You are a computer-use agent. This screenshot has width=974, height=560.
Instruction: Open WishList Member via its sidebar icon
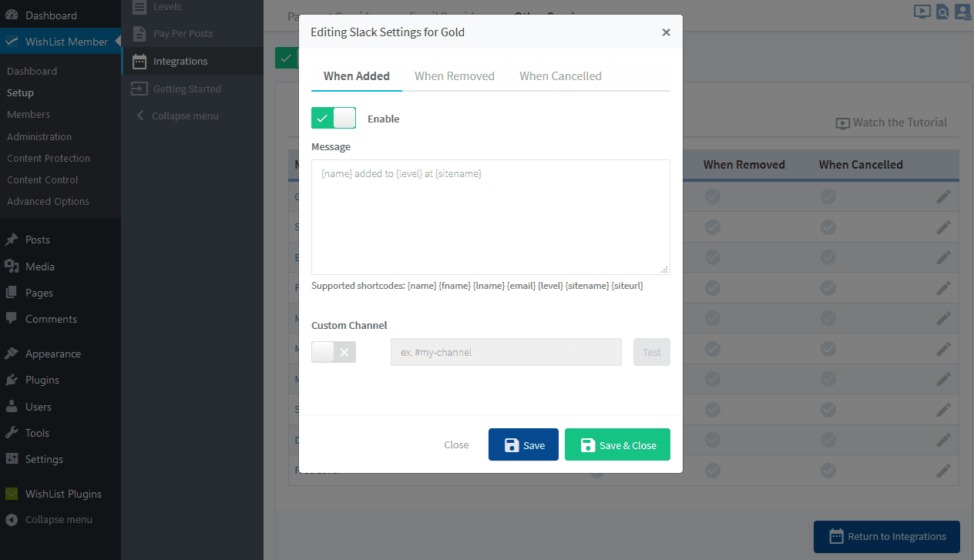pyautogui.click(x=12, y=42)
